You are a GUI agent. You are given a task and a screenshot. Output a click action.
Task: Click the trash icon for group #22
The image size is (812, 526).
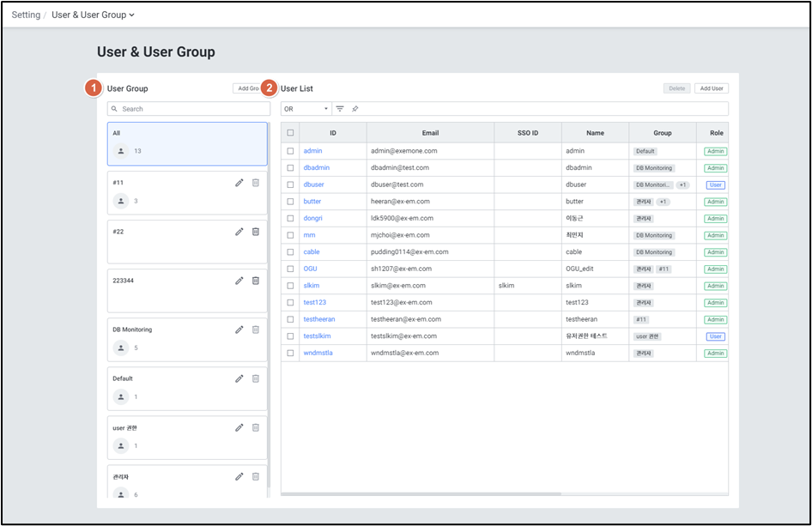255,232
